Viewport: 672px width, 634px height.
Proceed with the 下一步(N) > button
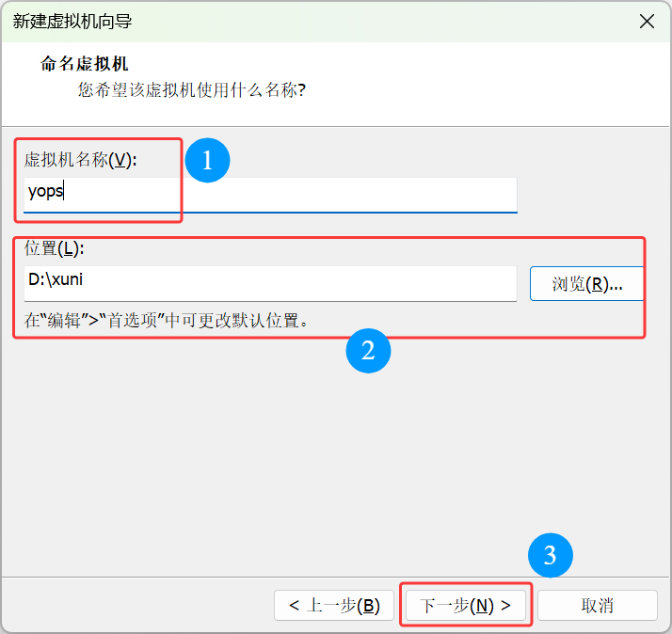click(x=466, y=606)
